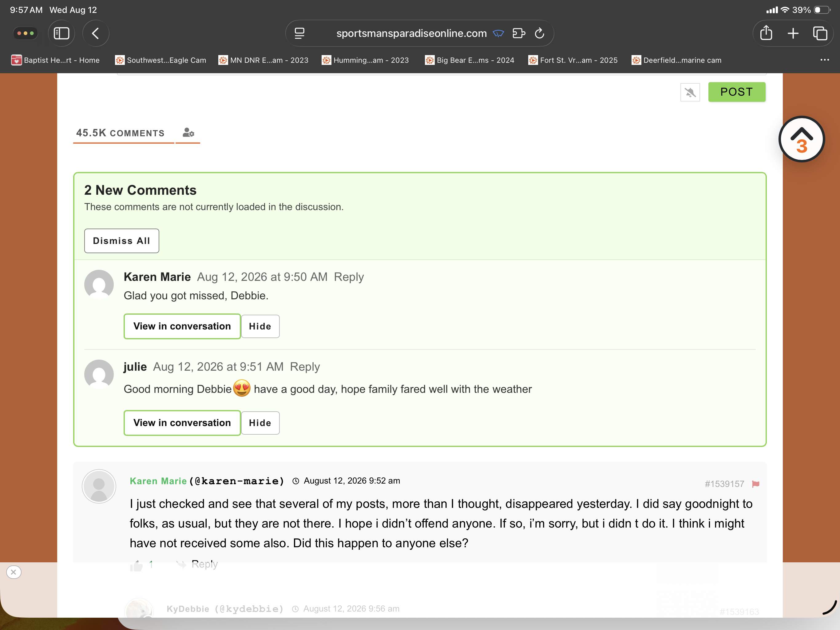This screenshot has width=840, height=630.
Task: Toggle comment notifications bell icon
Action: [690, 92]
